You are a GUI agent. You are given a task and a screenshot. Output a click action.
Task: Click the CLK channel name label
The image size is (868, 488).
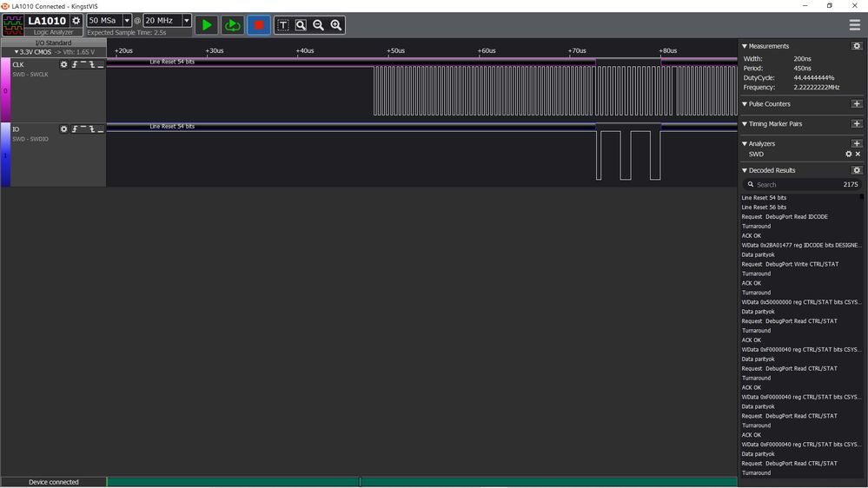(x=18, y=65)
